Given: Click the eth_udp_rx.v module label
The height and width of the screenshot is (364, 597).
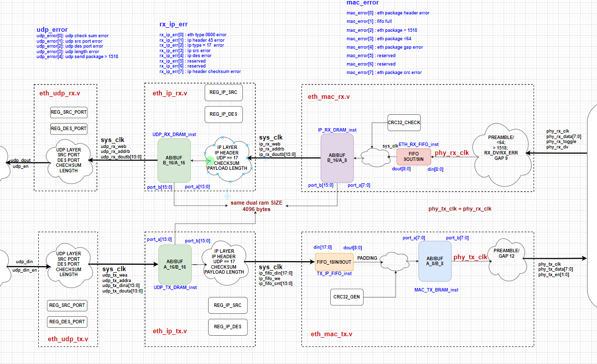Looking at the screenshot, I should pos(59,93).
